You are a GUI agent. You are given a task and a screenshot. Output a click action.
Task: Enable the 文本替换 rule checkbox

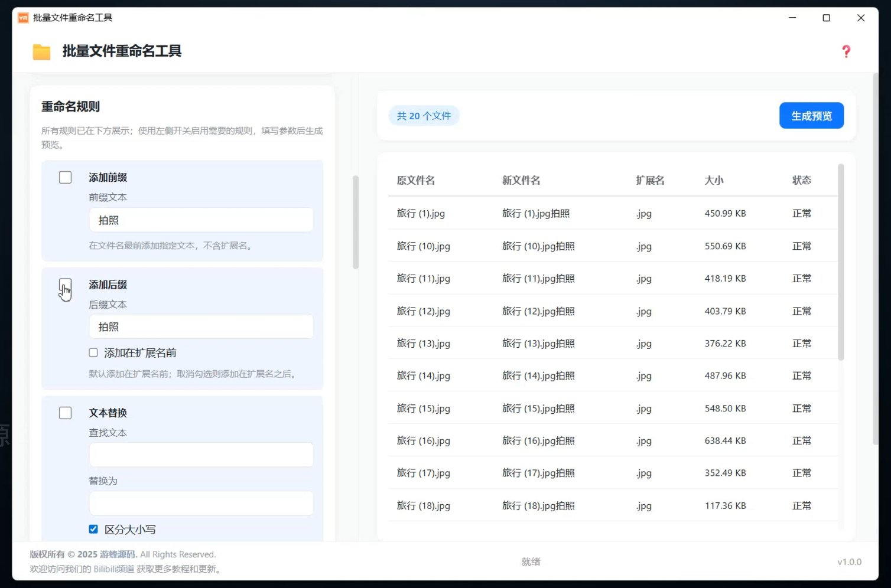click(x=66, y=413)
